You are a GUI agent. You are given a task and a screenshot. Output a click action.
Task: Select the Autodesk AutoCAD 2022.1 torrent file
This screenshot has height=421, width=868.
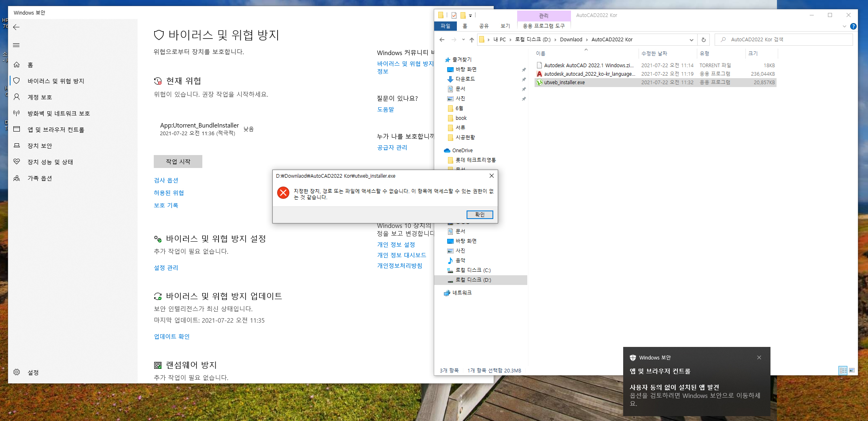tap(656, 65)
